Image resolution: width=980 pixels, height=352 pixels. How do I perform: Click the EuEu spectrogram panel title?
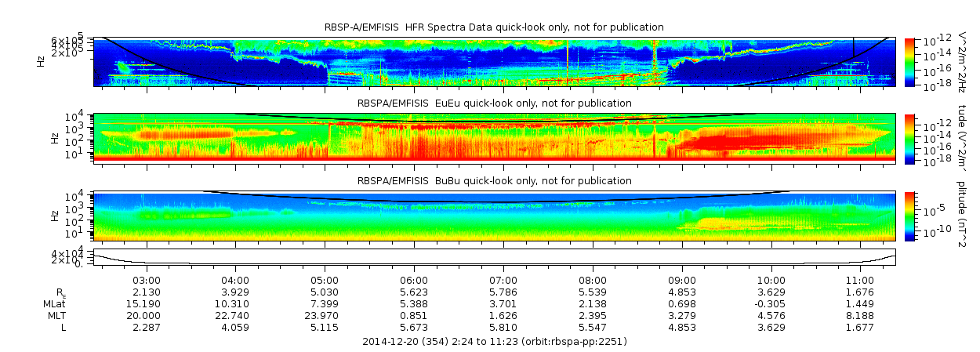point(494,103)
